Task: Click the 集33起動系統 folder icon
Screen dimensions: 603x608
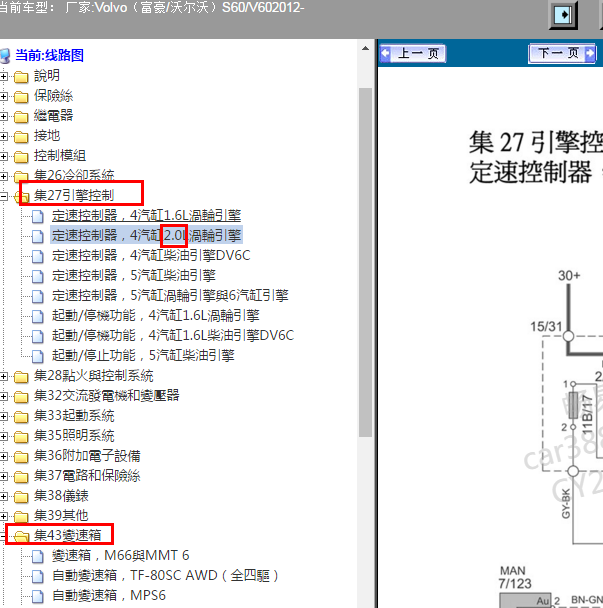Action: point(21,416)
